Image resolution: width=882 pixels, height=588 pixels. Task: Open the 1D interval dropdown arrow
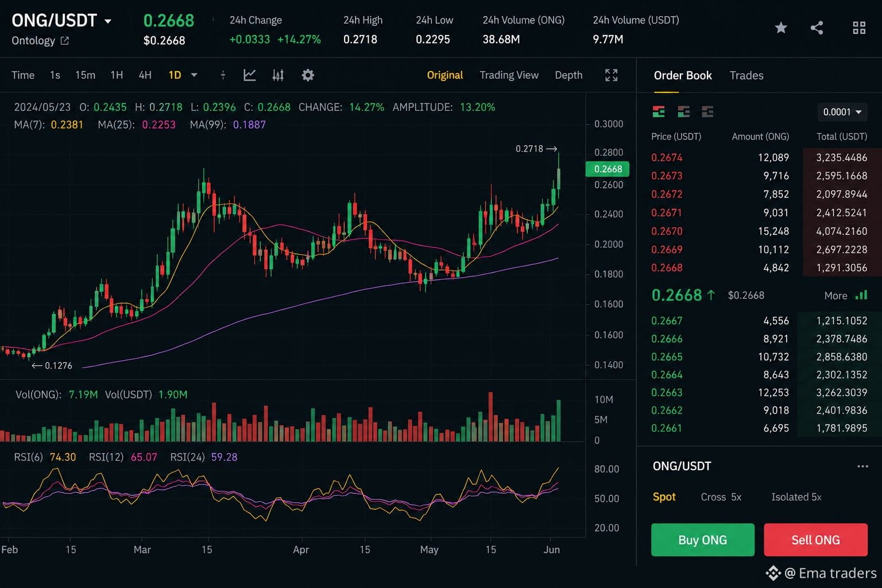194,75
